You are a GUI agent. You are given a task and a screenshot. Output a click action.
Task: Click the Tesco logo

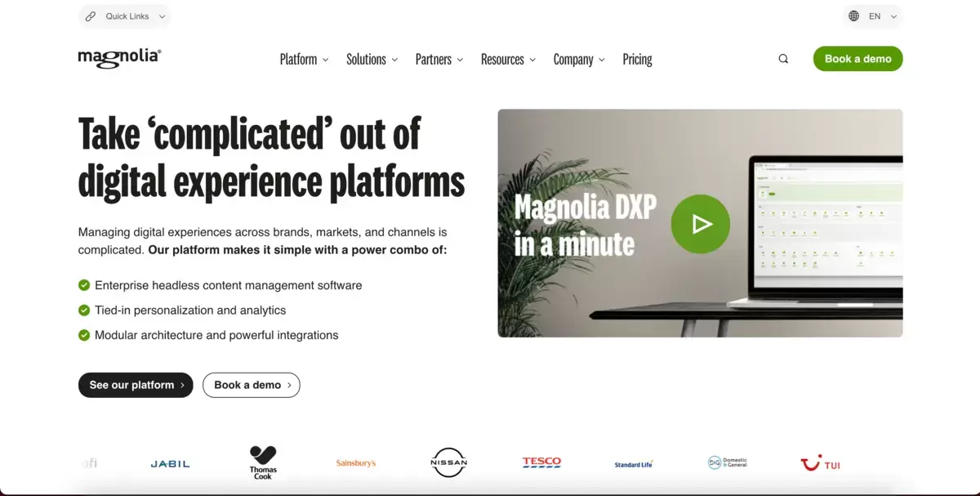coord(541,462)
